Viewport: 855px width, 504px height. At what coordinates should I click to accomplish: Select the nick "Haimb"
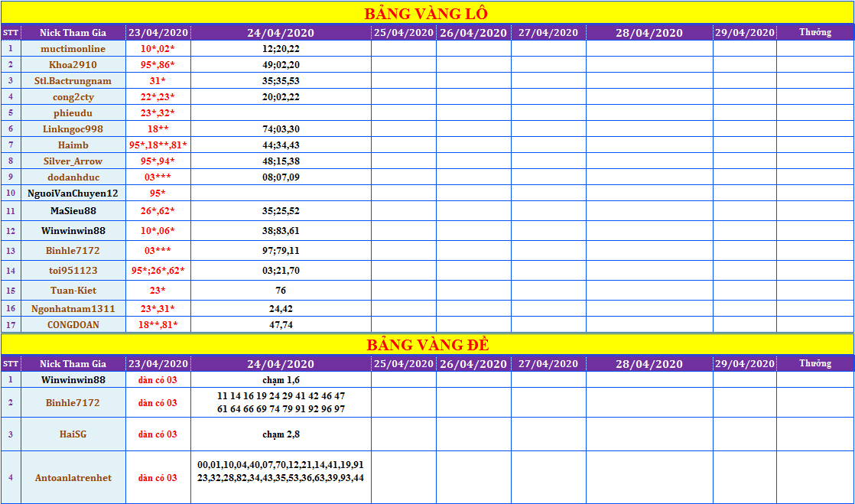pos(73,145)
